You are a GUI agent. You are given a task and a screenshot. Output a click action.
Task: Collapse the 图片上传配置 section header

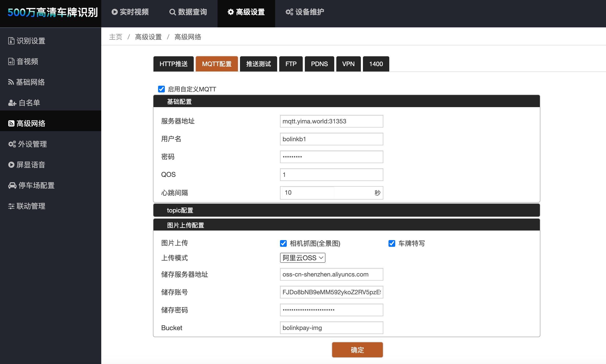(346, 225)
